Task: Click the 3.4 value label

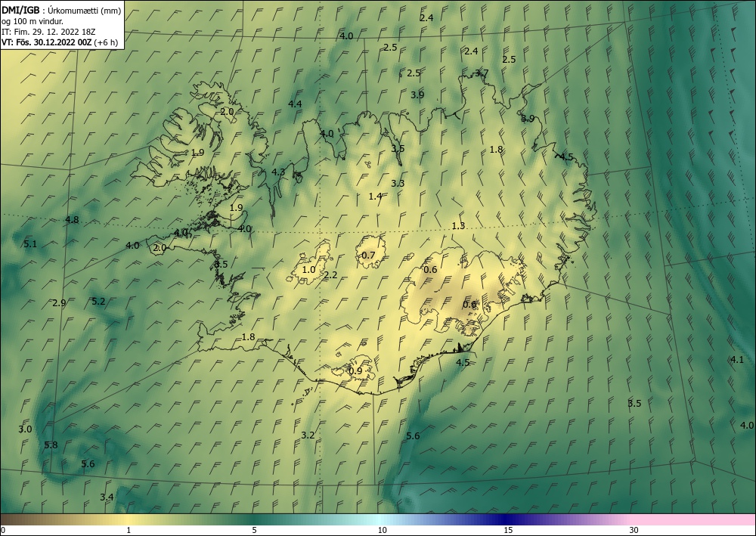Action: (x=107, y=497)
